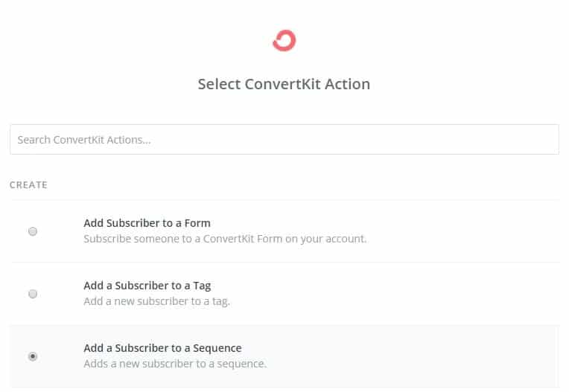The height and width of the screenshot is (392, 569).
Task: Click the divider line under the CREATE label
Action: pyautogui.click(x=284, y=200)
